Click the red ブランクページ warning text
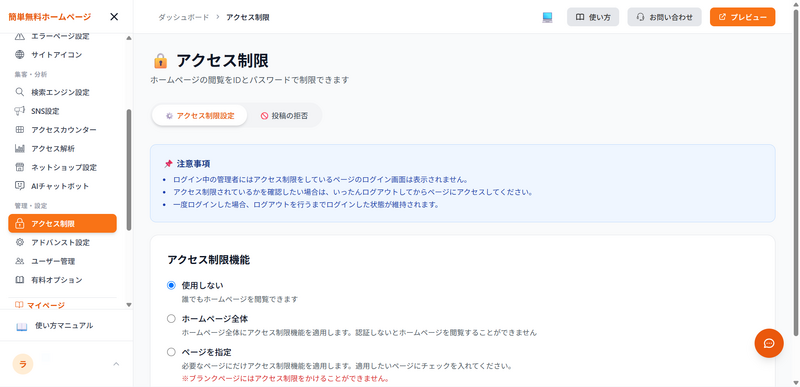800x387 pixels. (x=286, y=379)
